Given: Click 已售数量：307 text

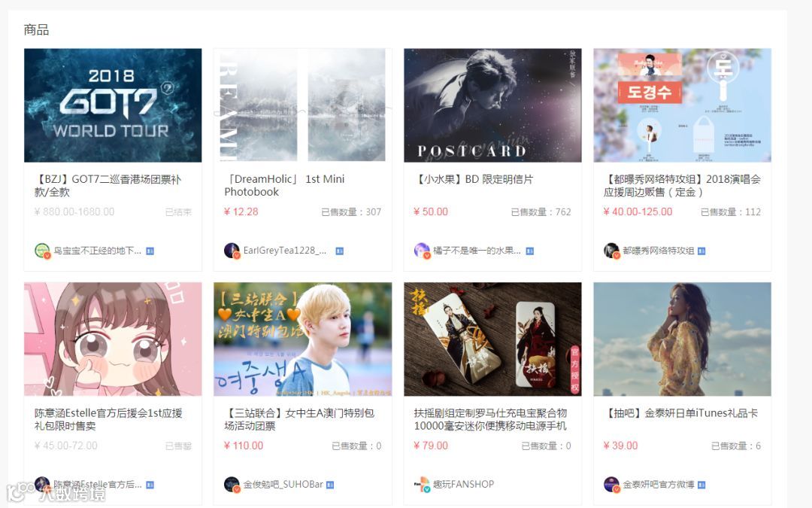Looking at the screenshot, I should pyautogui.click(x=351, y=212).
